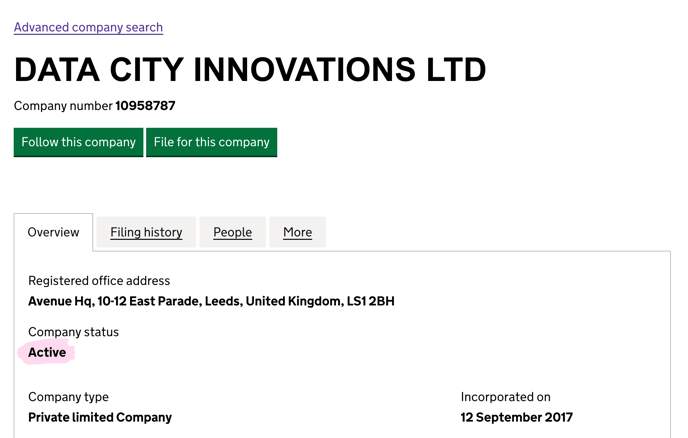Click the 12 September 2017 date

click(517, 417)
